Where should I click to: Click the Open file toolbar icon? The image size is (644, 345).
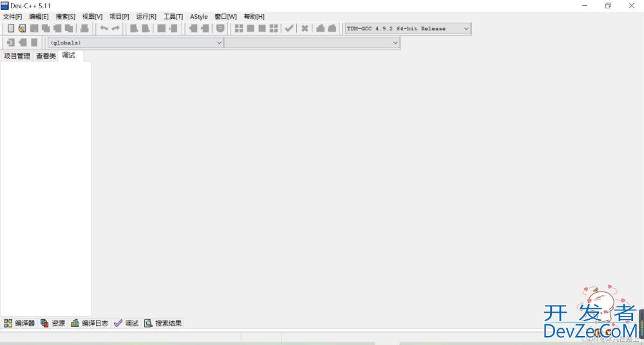pos(22,28)
